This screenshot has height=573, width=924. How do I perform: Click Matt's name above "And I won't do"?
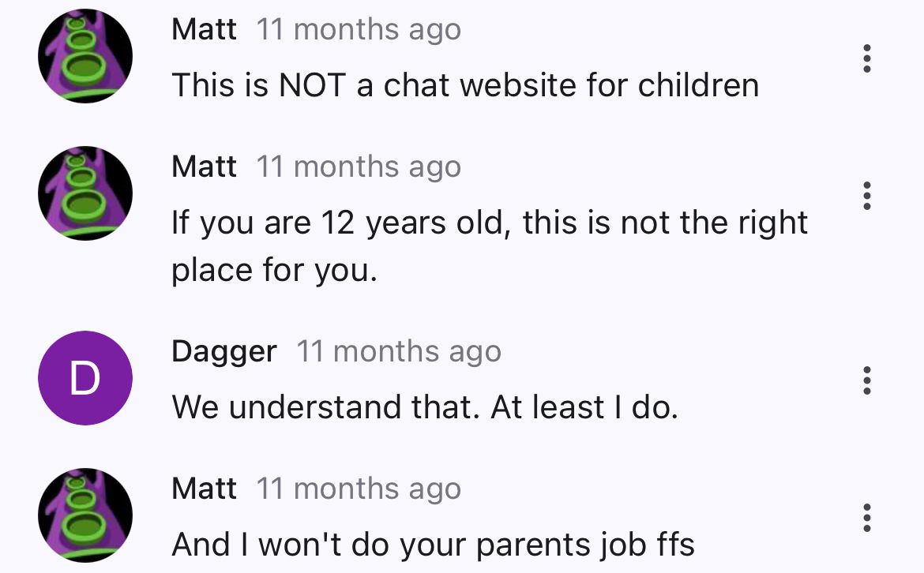204,489
